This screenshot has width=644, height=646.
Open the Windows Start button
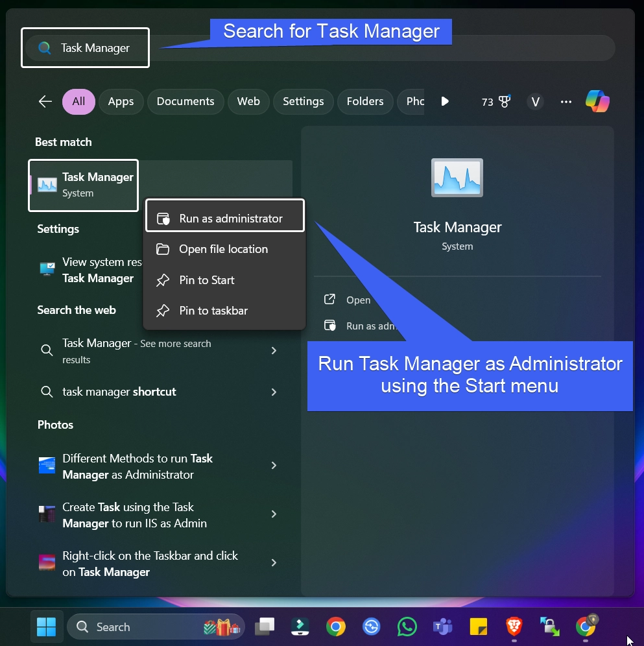click(46, 627)
